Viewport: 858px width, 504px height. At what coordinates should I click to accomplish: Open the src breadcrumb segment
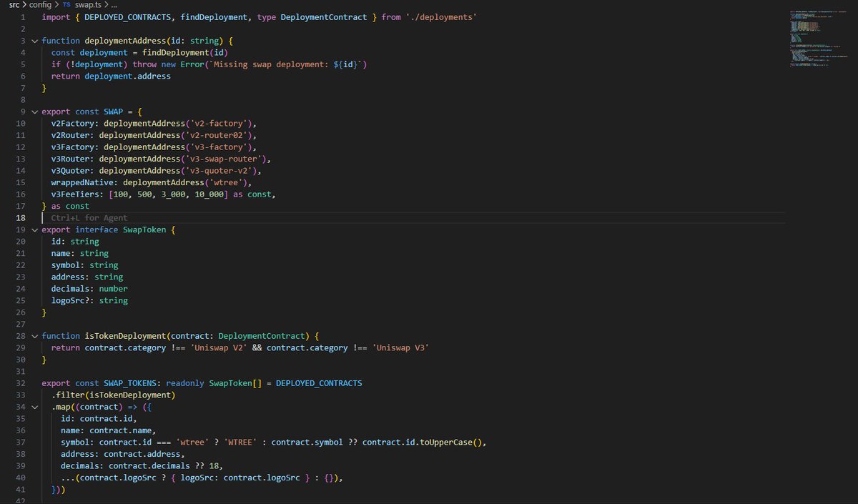pyautogui.click(x=14, y=5)
